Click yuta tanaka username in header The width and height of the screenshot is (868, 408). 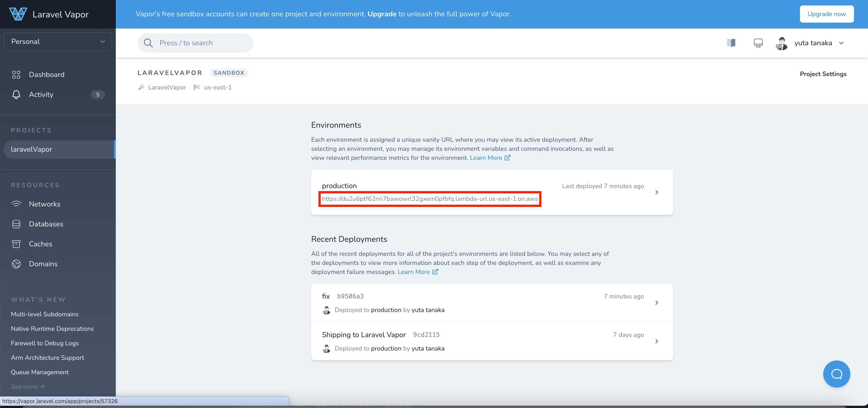(813, 43)
